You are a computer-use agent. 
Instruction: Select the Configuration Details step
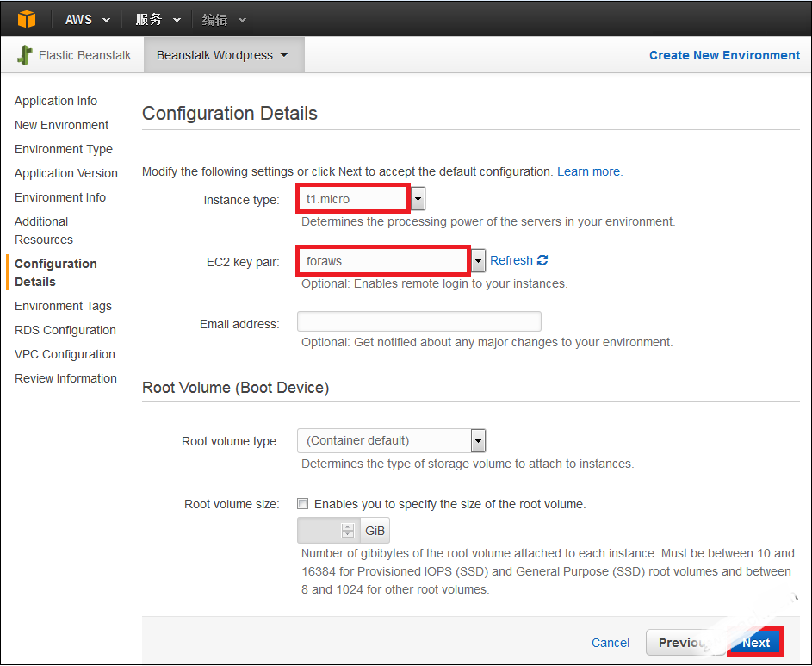pyautogui.click(x=56, y=272)
